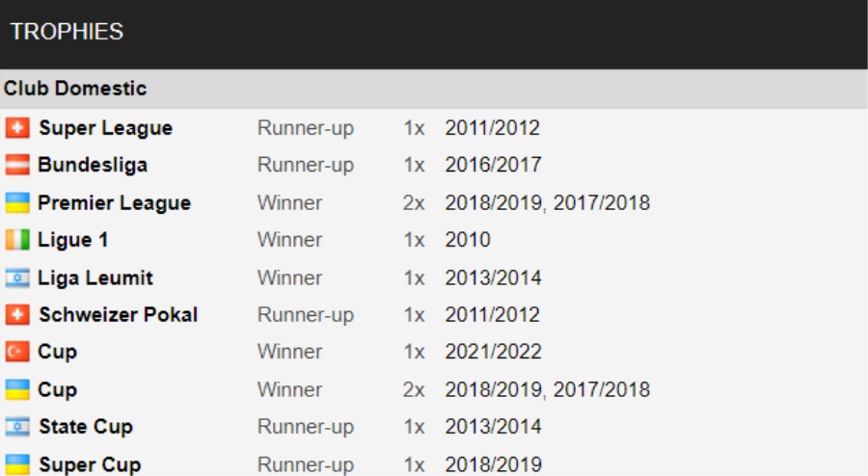This screenshot has height=476, width=868.
Task: Open the Schweizer Pokal link
Action: point(118,315)
